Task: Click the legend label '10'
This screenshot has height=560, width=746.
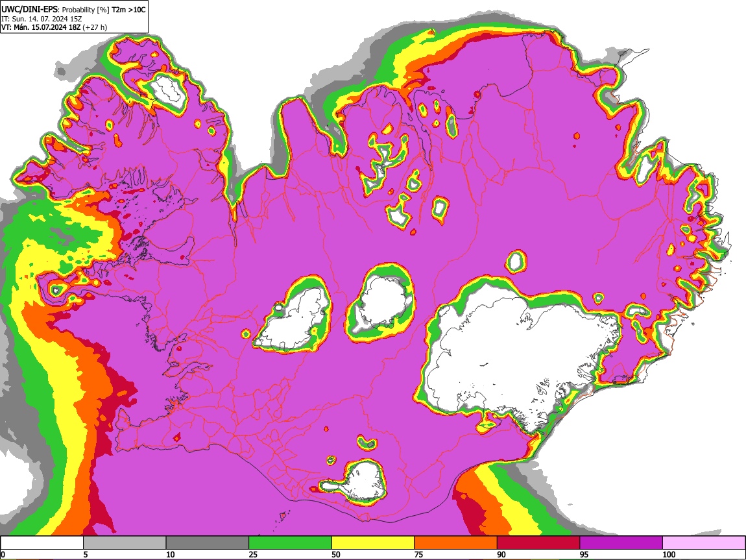Action: click(x=171, y=554)
